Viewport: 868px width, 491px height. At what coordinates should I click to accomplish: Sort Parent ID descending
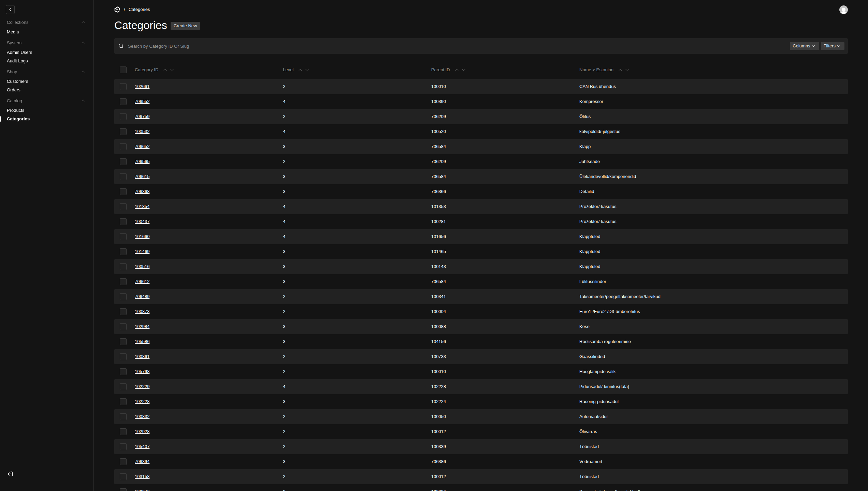click(464, 70)
